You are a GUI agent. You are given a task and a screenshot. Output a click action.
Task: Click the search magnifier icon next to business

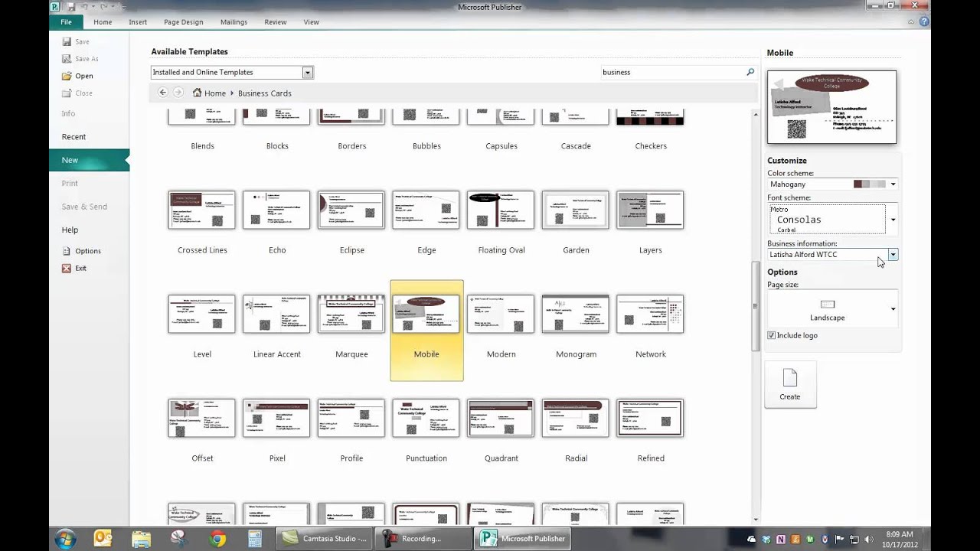(x=750, y=72)
